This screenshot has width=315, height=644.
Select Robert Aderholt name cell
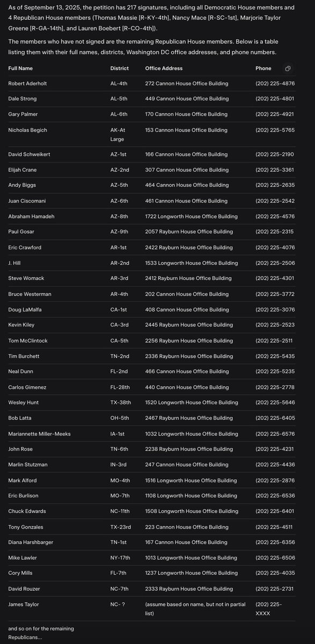pyautogui.click(x=27, y=83)
